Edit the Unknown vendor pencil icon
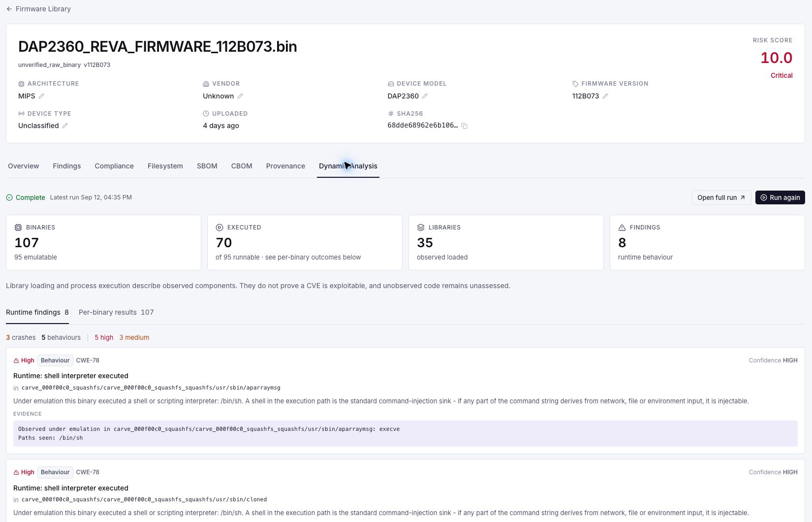The image size is (812, 522). (x=240, y=96)
